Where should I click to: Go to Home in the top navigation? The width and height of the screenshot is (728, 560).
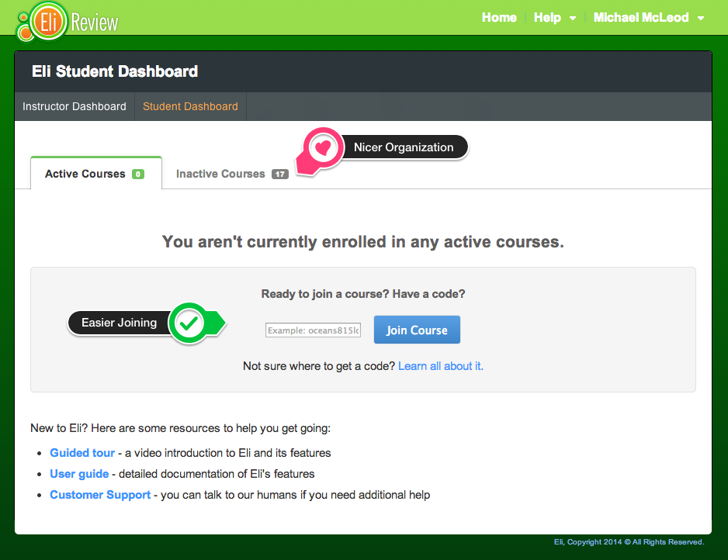pos(499,18)
